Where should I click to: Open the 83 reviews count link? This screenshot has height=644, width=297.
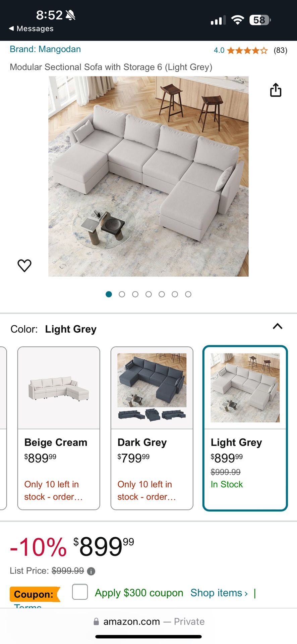[280, 51]
